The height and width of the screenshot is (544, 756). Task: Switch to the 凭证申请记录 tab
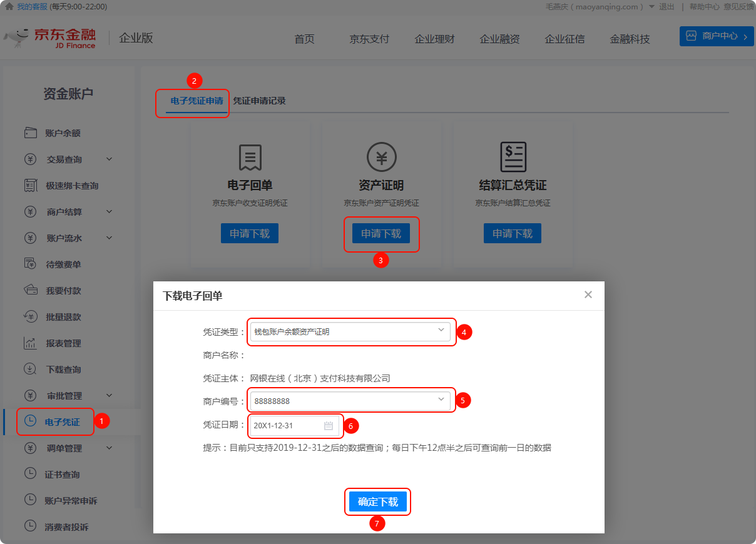(x=259, y=101)
